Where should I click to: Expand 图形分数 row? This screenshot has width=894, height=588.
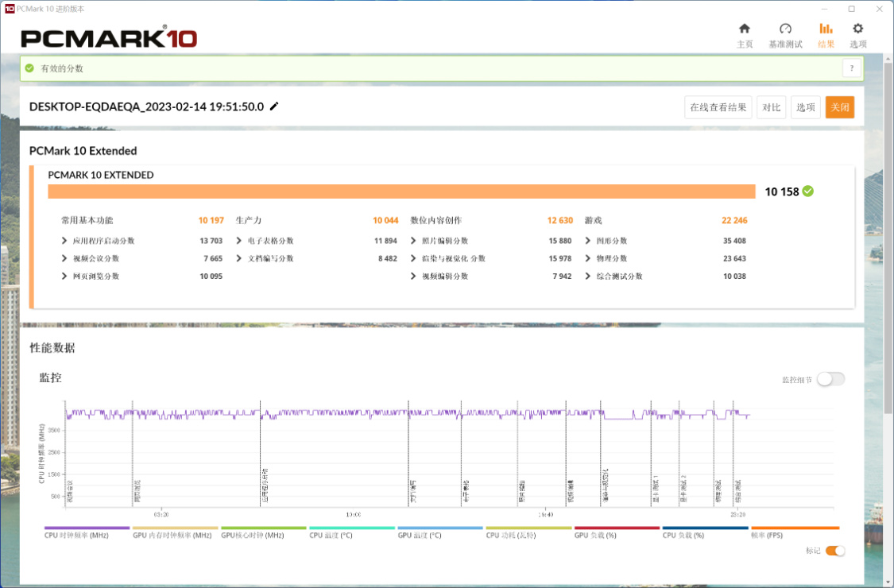point(588,241)
